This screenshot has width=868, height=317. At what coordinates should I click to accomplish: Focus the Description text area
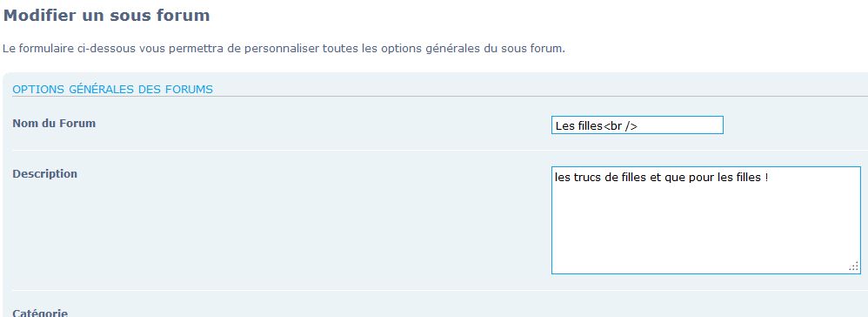[x=706, y=220]
